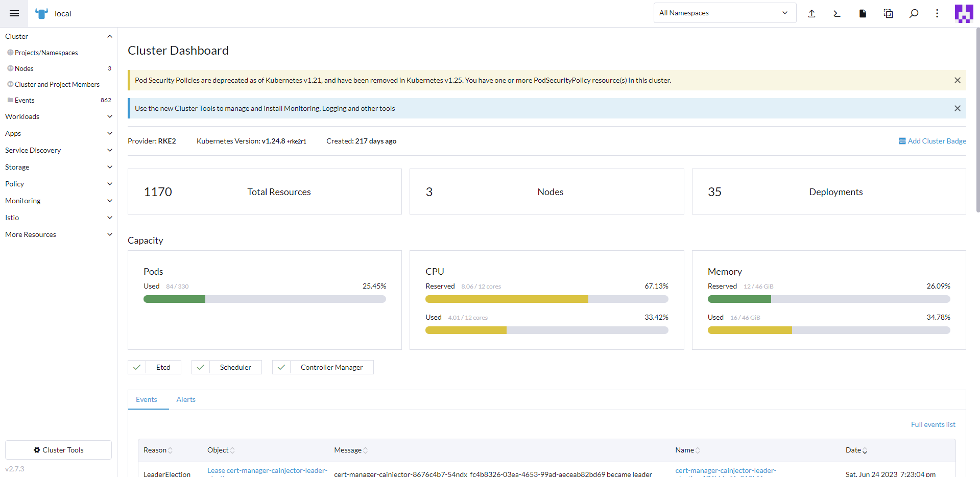Open the three-dot more options menu

pyautogui.click(x=937, y=13)
